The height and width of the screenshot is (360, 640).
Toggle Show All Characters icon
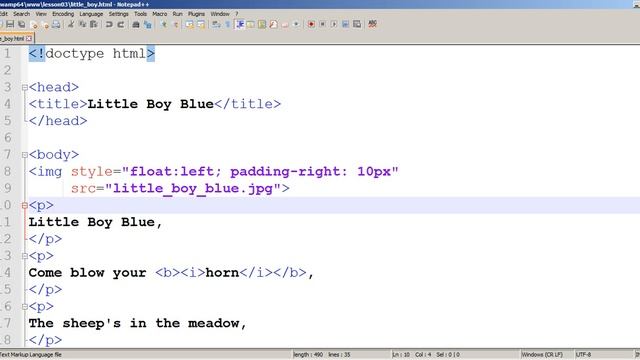[228, 24]
